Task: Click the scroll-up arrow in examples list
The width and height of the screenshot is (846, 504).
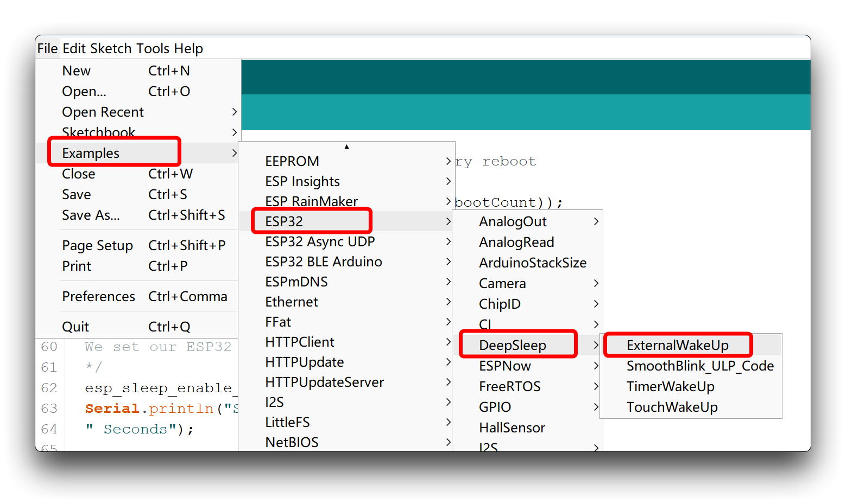Action: (346, 147)
